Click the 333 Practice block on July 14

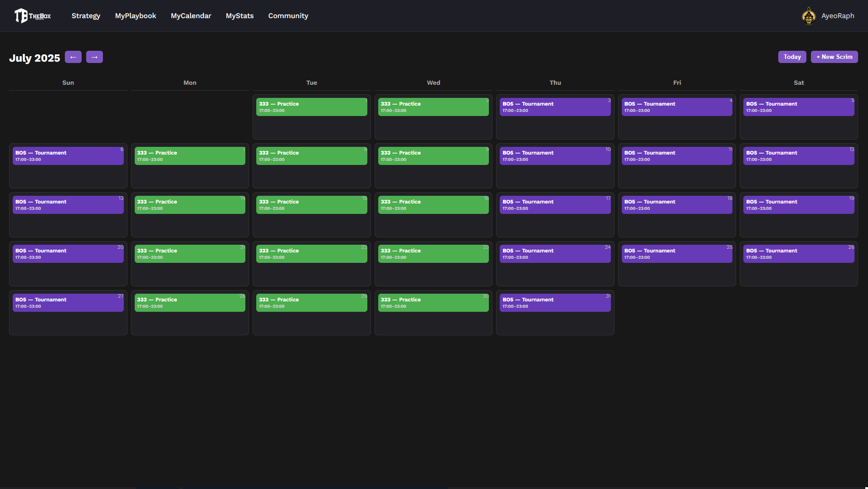pos(190,204)
